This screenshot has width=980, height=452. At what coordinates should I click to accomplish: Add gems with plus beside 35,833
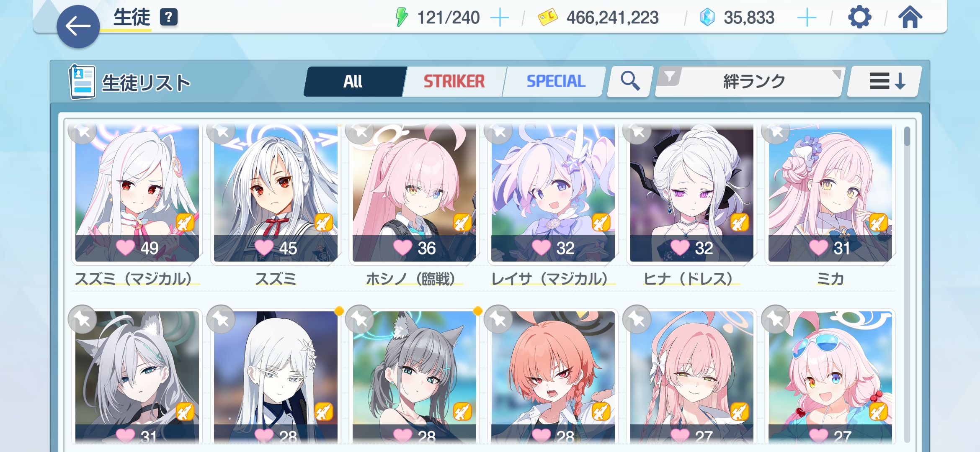807,18
